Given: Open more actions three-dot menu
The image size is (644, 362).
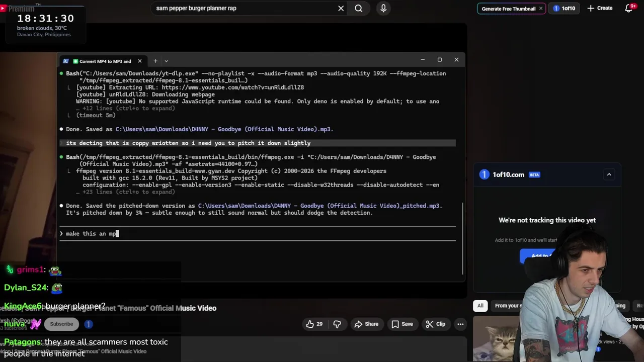Looking at the screenshot, I should coord(460,324).
